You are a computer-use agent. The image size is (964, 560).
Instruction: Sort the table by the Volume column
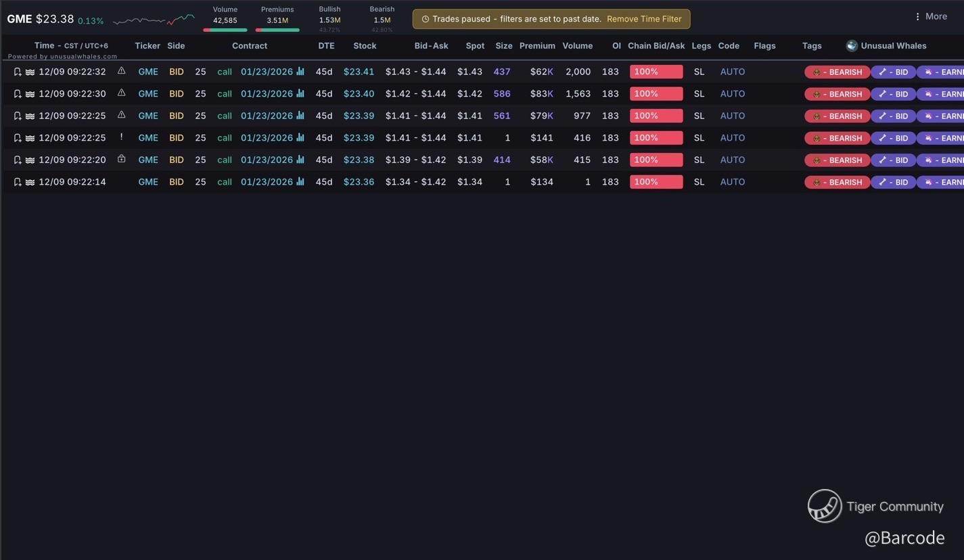click(577, 46)
